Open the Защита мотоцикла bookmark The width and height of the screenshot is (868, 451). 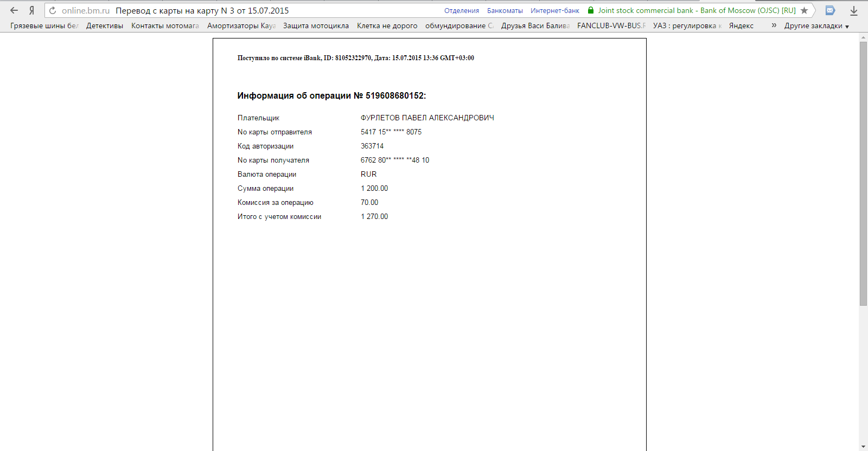point(316,25)
